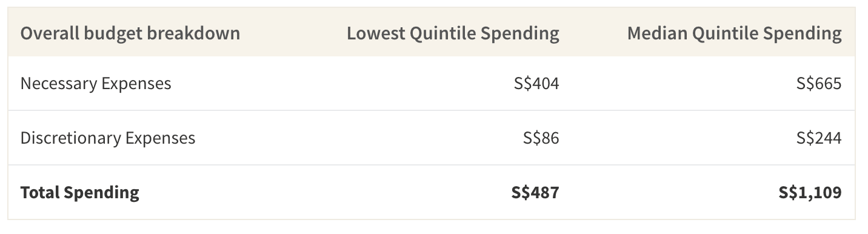Select the 'Discretionary Expenses' row label
The height and width of the screenshot is (234, 868).
click(108, 138)
